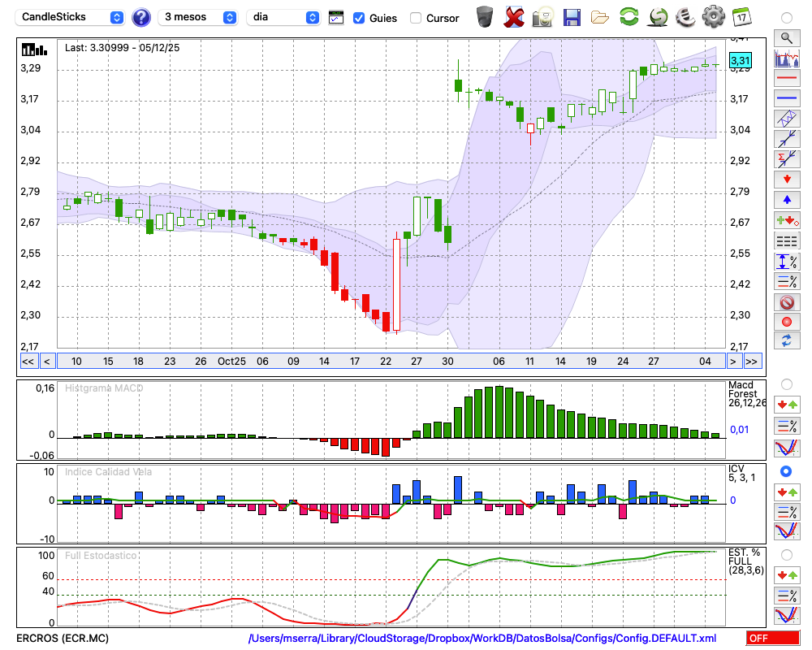Open the 3 mesos period dropdown
Viewport: 812px width, 650px height.
(x=199, y=17)
